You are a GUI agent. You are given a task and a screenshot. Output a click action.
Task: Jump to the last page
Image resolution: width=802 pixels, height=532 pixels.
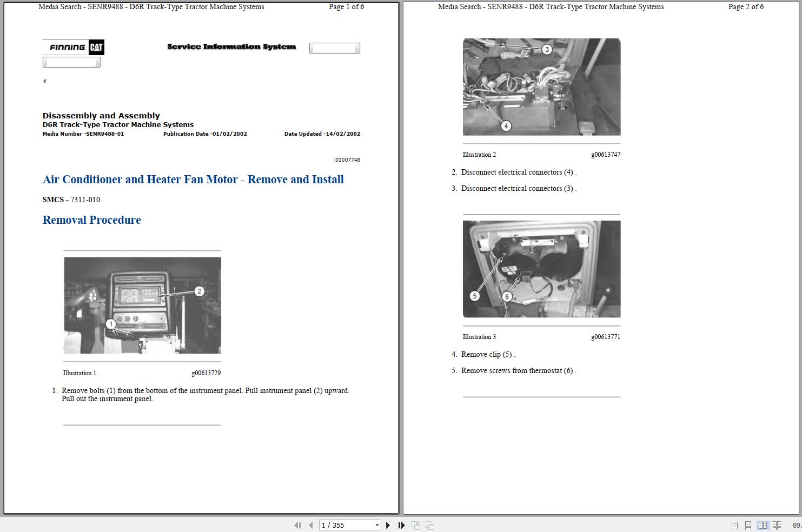(401, 525)
